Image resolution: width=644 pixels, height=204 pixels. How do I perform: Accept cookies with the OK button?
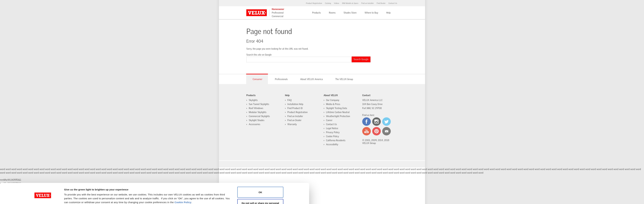pos(260,192)
